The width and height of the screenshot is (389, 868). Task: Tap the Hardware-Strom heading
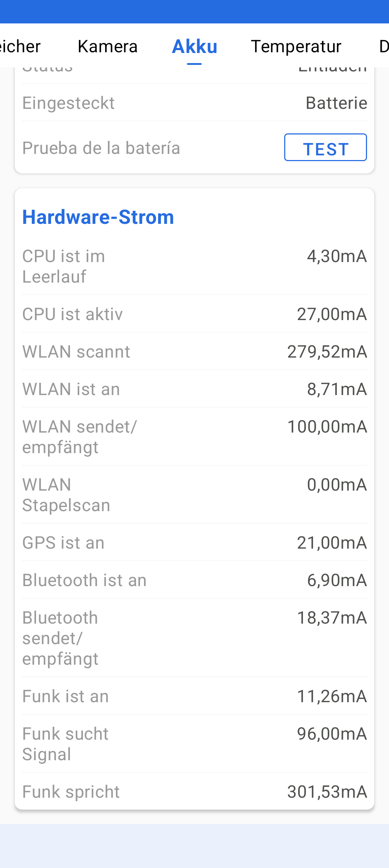pyautogui.click(x=98, y=217)
